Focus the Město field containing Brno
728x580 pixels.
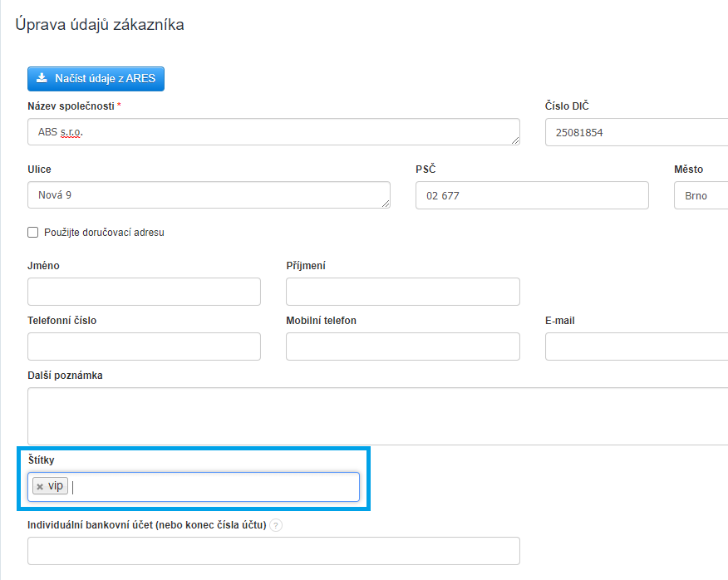(x=701, y=195)
